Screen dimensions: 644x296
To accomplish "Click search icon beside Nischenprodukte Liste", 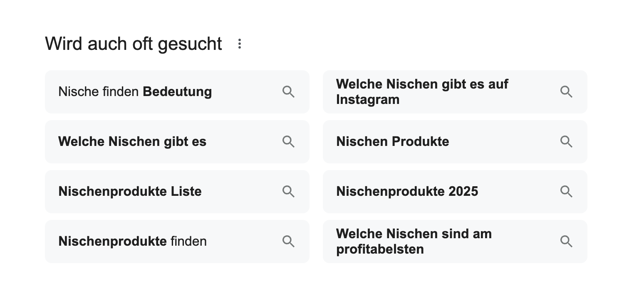I will [288, 192].
